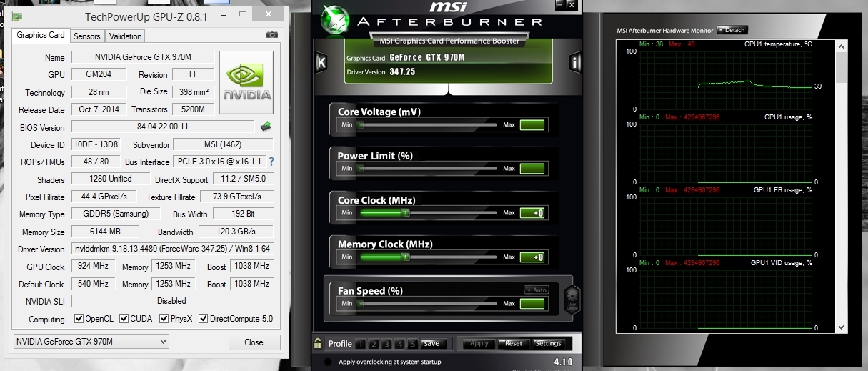
Task: Switch to the Sensors tab
Action: [87, 36]
